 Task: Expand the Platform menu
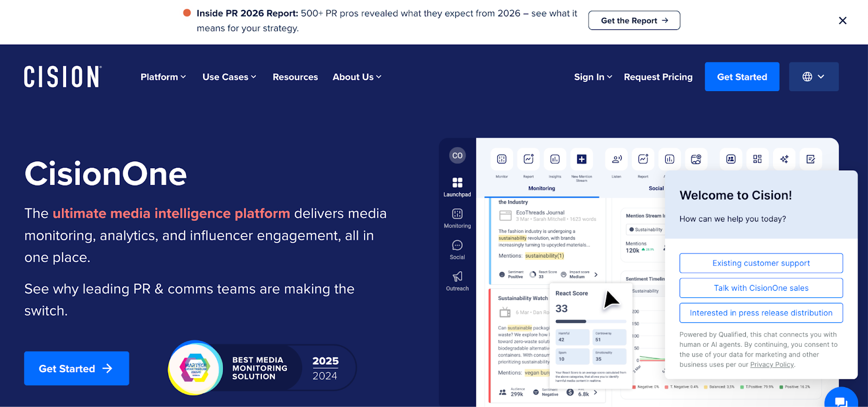tap(163, 77)
